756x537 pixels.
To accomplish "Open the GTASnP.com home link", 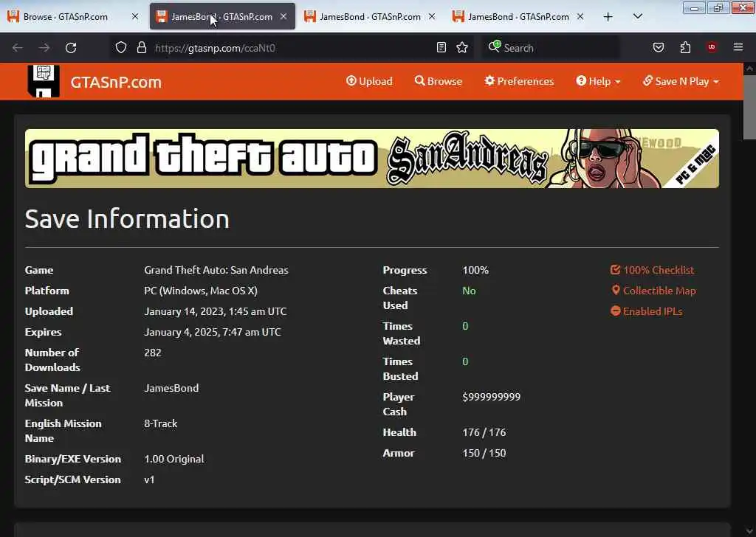I will click(116, 82).
